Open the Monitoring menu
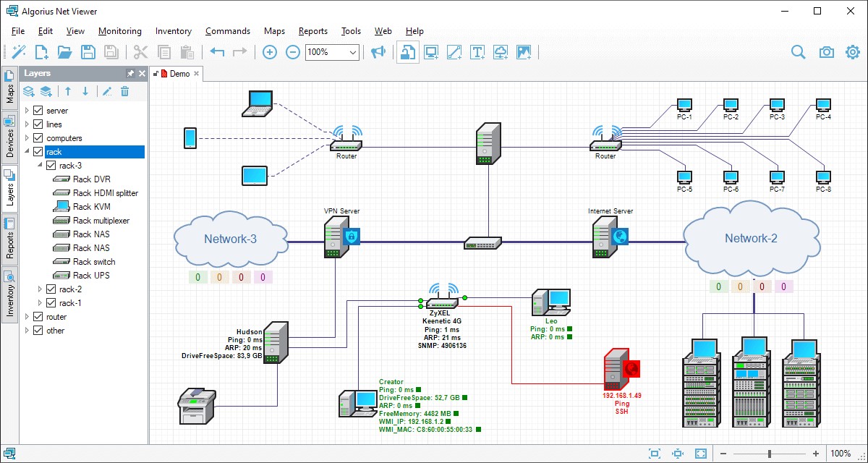This screenshot has height=463, width=868. tap(120, 31)
